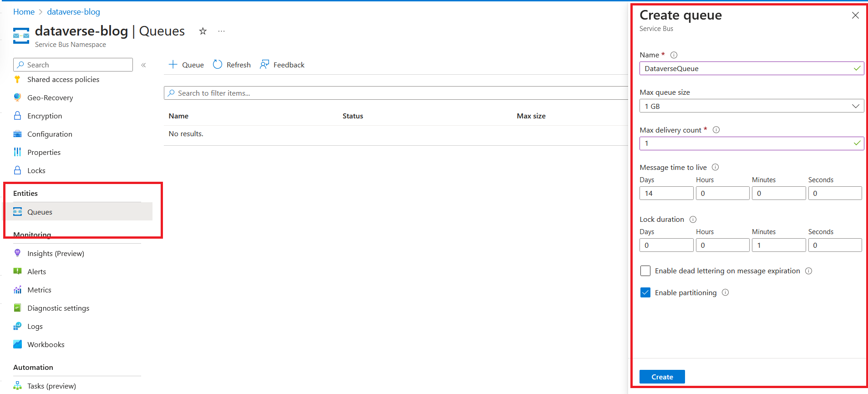Uncheck the Enable partitioning checkbox

pyautogui.click(x=645, y=292)
